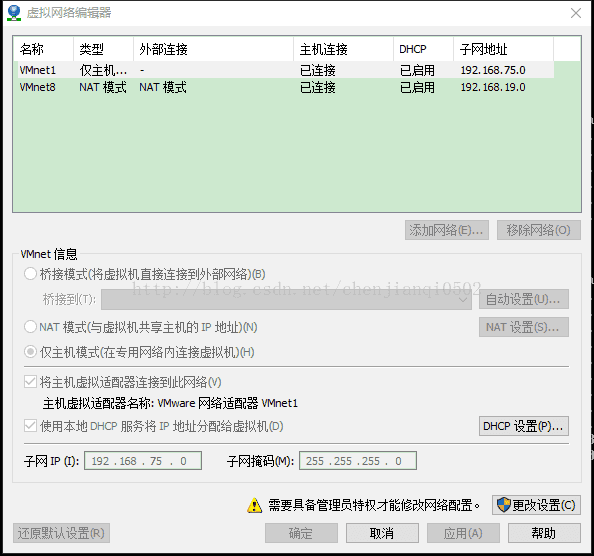The image size is (594, 556).
Task: Toggle 使用本地 DHCP 服务 checkbox
Action: click(x=30, y=426)
